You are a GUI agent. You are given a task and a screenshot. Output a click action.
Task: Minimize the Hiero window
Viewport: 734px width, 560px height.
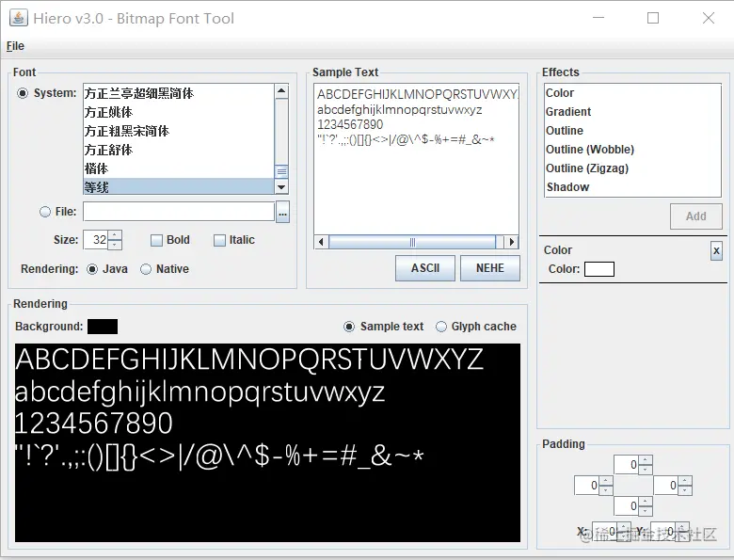[x=598, y=18]
